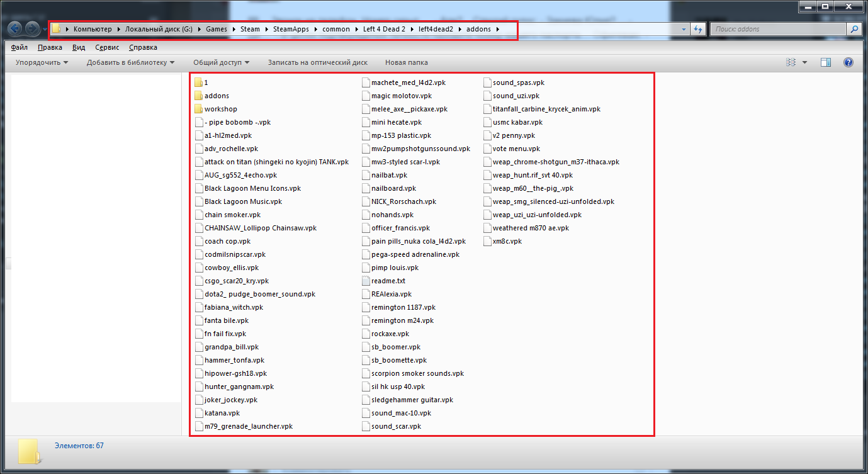Select the file name titanfall_carbine_krycek_anim.vpk
Viewport: 868px width, 474px height.
tap(546, 109)
